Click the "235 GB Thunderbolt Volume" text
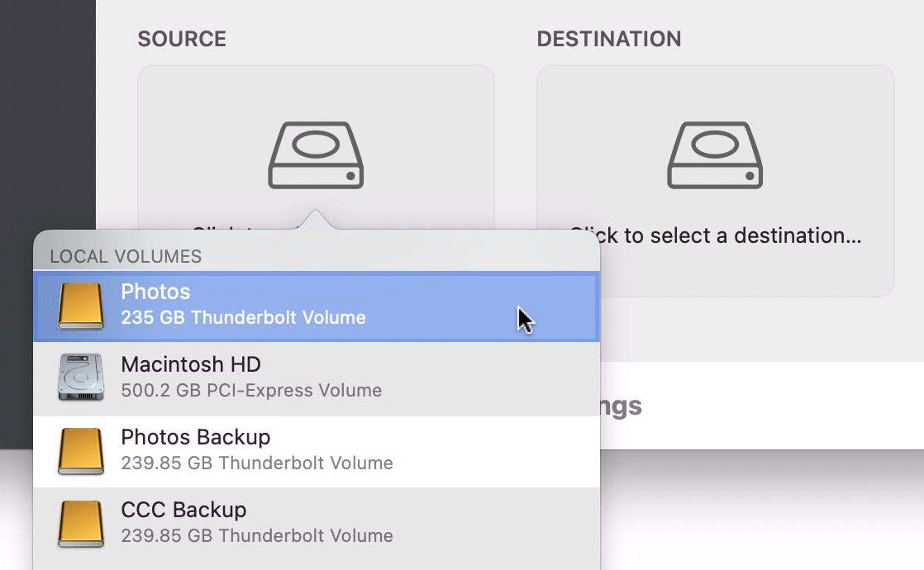 [x=243, y=317]
